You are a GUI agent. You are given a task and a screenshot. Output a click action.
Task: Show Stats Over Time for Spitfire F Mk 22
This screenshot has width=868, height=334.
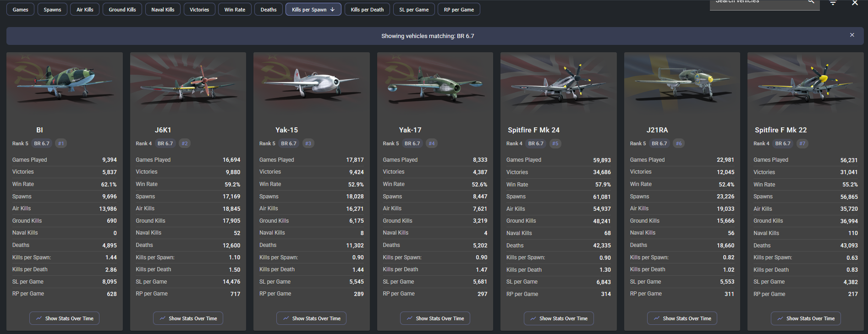point(806,318)
